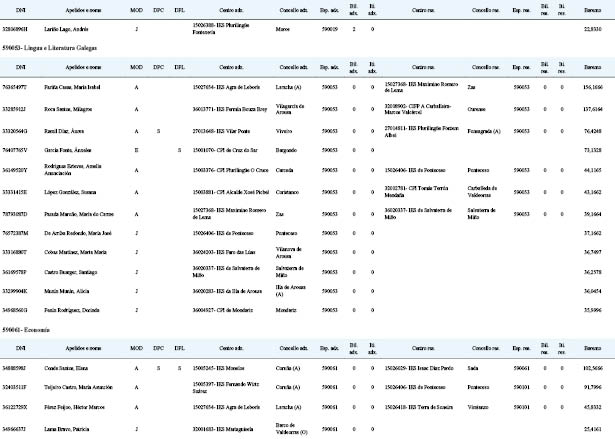Select MOD header in Lingua Galegas table
The width and height of the screenshot is (615, 439).
coord(136,67)
